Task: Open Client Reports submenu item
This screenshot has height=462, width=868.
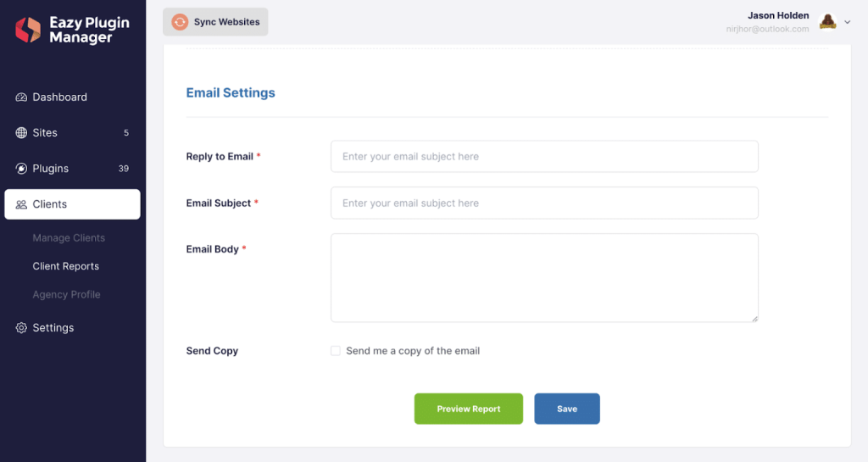Action: pyautogui.click(x=66, y=266)
